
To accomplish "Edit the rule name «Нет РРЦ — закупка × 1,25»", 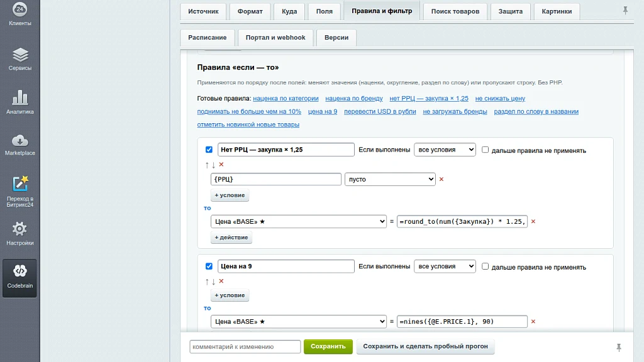I will click(x=286, y=150).
